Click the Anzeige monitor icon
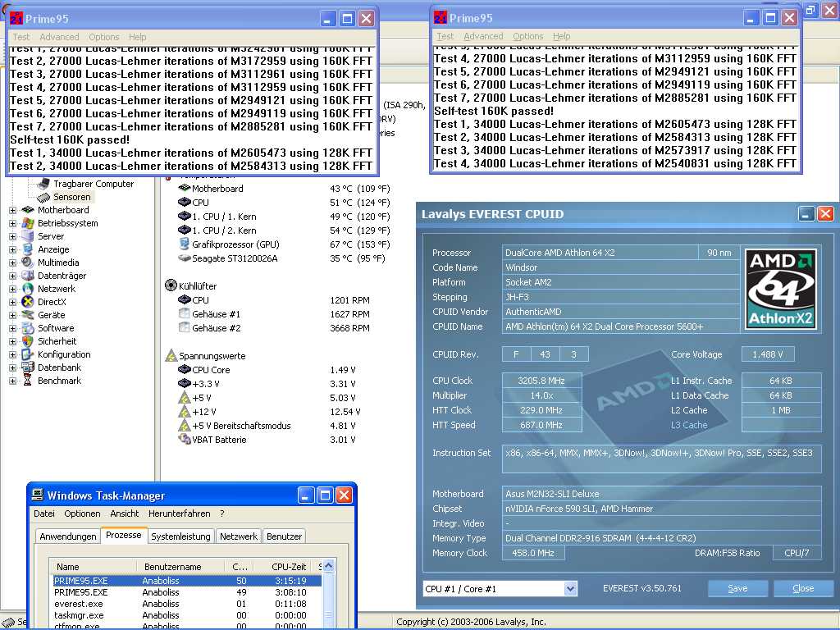This screenshot has height=630, width=840. click(x=27, y=249)
